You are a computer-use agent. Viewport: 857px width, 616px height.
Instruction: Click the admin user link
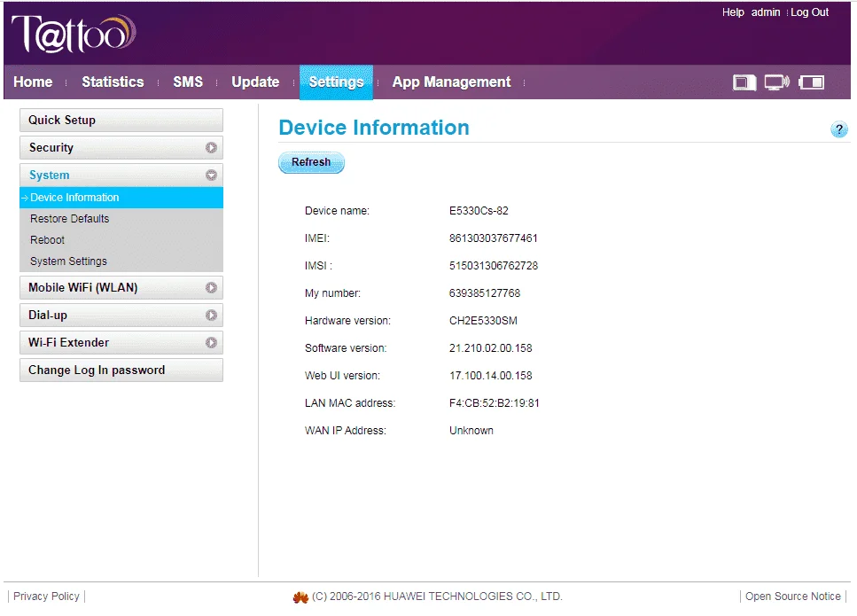(x=765, y=12)
